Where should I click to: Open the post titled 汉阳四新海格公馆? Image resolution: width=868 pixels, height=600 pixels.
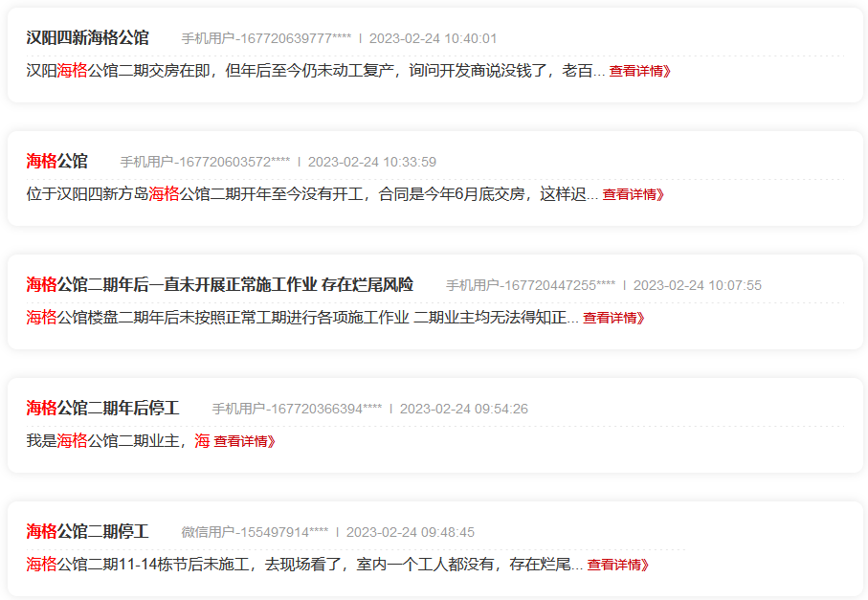[87, 38]
